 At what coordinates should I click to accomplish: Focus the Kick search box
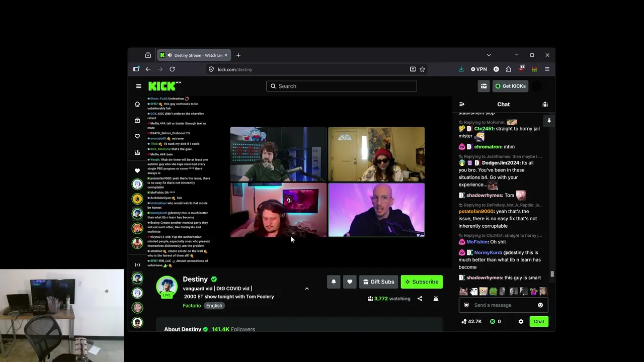click(342, 86)
